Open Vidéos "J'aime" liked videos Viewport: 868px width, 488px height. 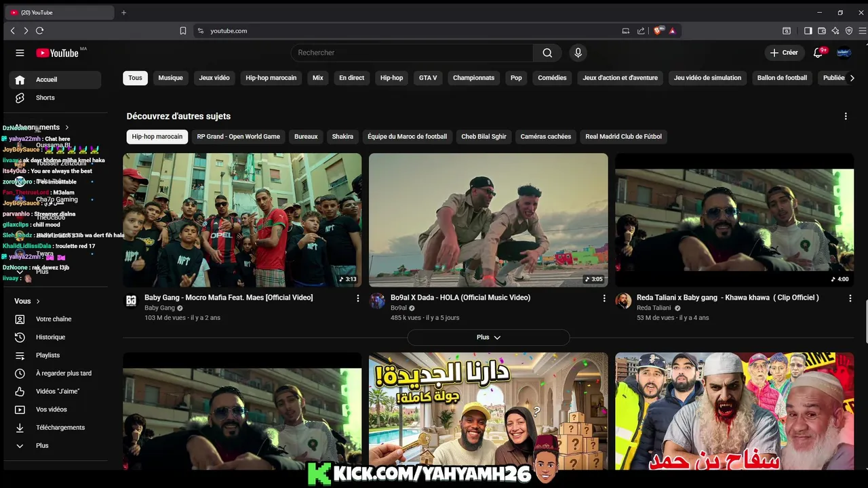(x=55, y=391)
